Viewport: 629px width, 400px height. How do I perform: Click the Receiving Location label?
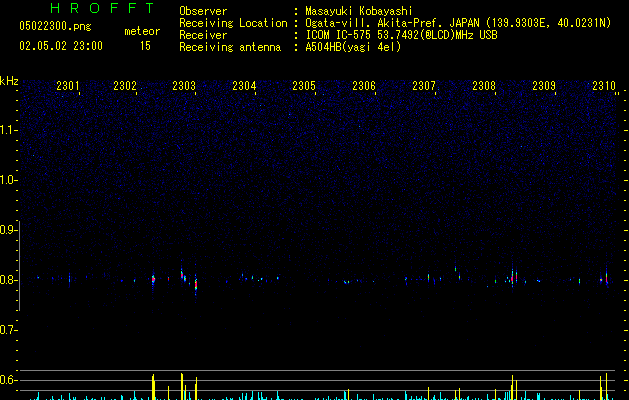pos(233,23)
